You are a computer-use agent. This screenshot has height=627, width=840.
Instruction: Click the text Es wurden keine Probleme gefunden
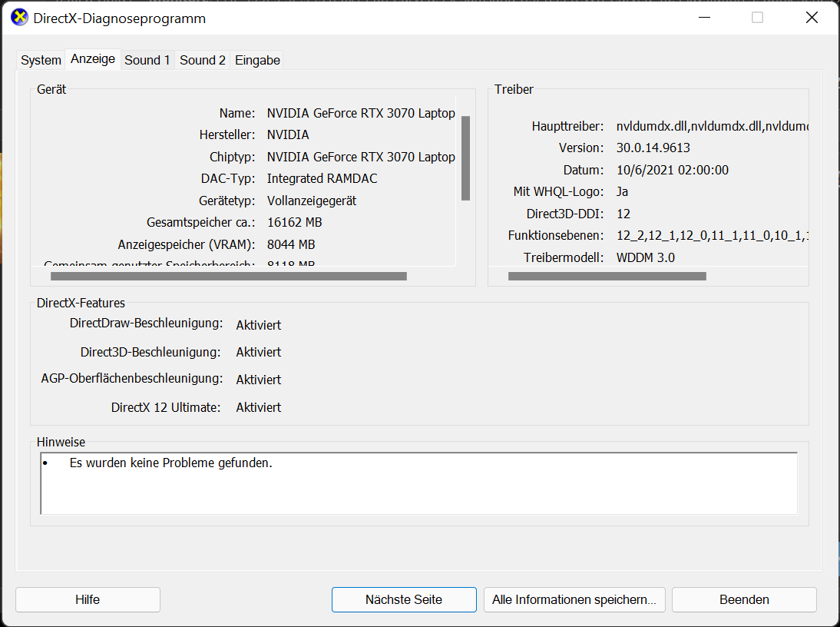click(x=171, y=463)
